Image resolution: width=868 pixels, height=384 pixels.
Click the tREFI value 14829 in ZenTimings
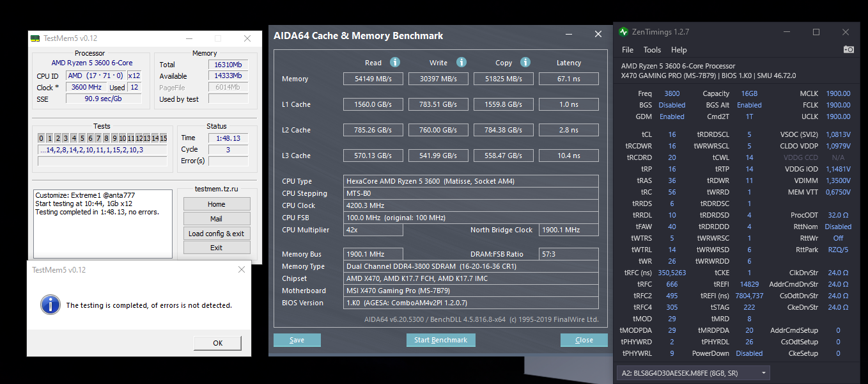tap(749, 284)
